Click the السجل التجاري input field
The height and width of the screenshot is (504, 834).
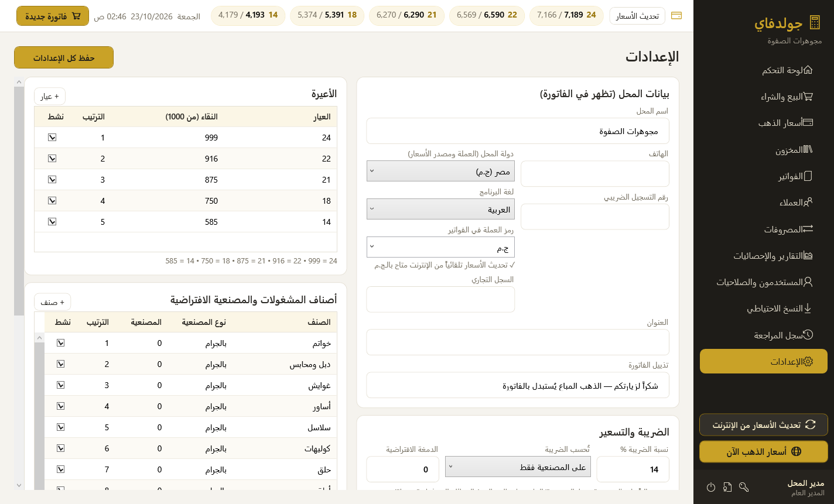tap(440, 299)
